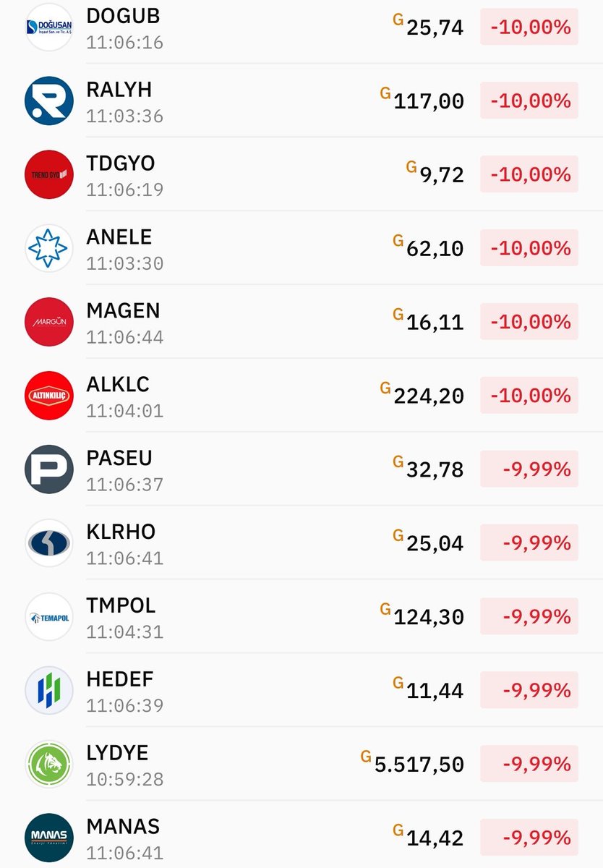The image size is (603, 868).
Task: Tap the TMPOL price 124,30
Action: click(429, 618)
